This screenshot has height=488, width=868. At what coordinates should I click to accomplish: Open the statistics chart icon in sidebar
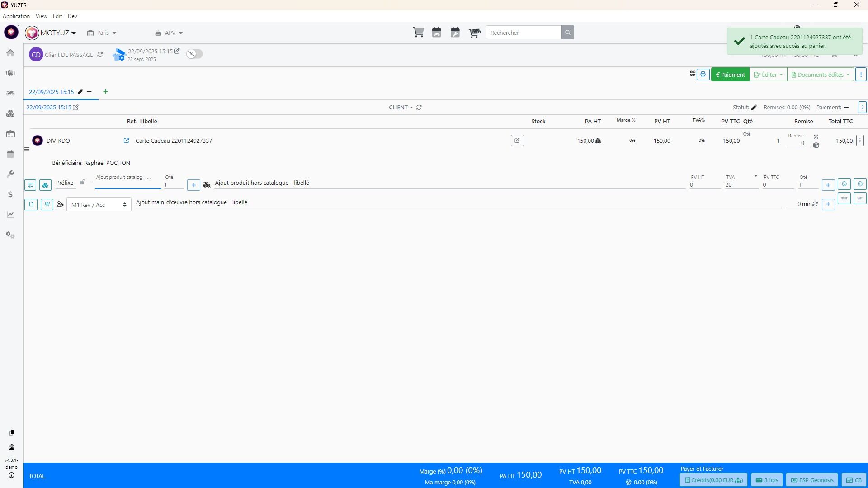click(x=10, y=215)
